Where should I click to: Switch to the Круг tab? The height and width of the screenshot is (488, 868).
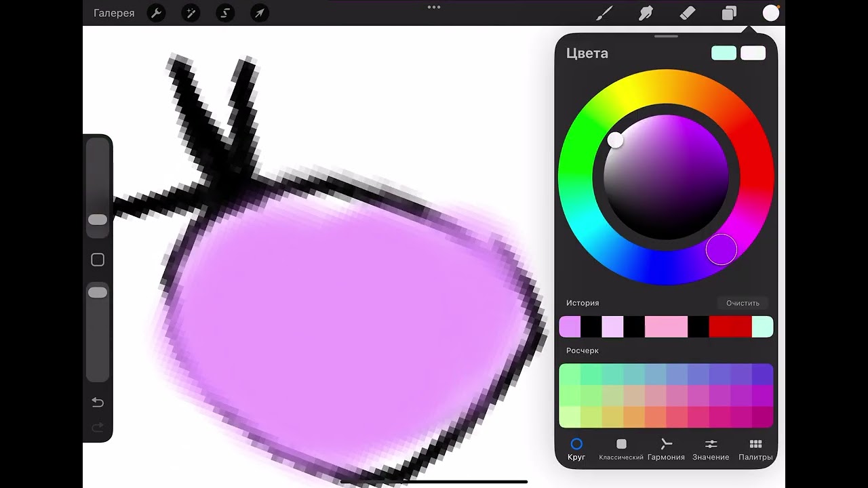pyautogui.click(x=576, y=449)
